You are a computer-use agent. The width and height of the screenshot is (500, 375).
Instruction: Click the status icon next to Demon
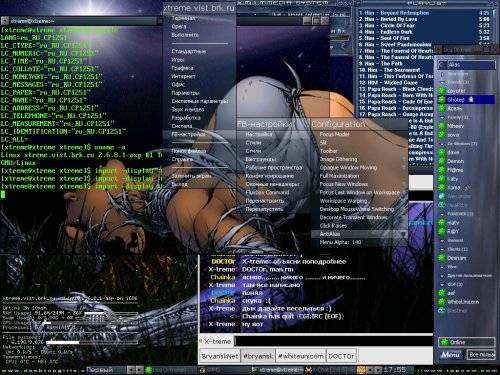click(442, 161)
